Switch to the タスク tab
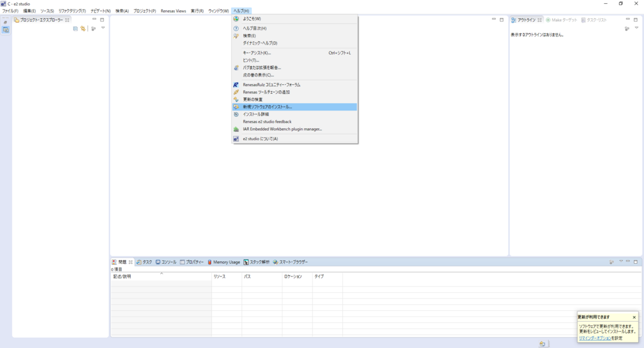 point(144,262)
